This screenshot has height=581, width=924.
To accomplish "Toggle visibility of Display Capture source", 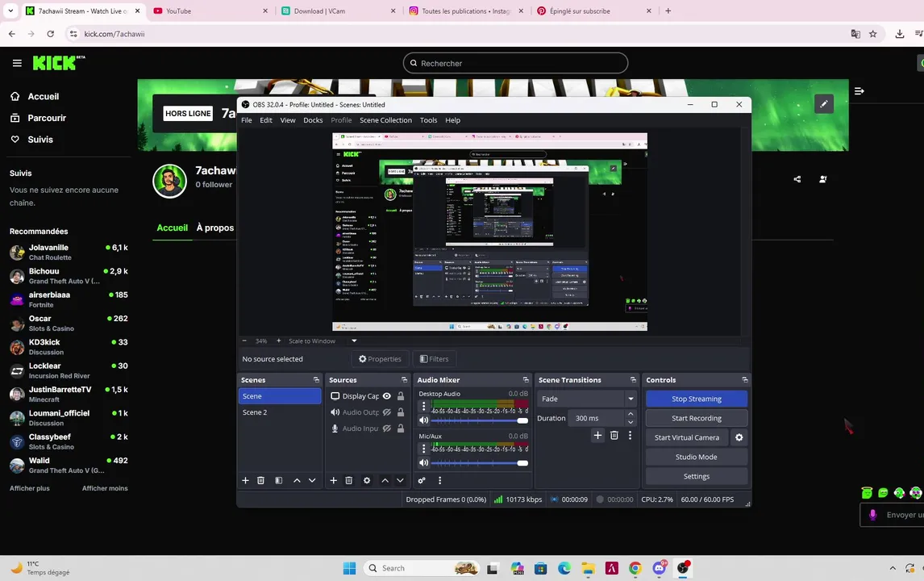I will click(x=386, y=396).
